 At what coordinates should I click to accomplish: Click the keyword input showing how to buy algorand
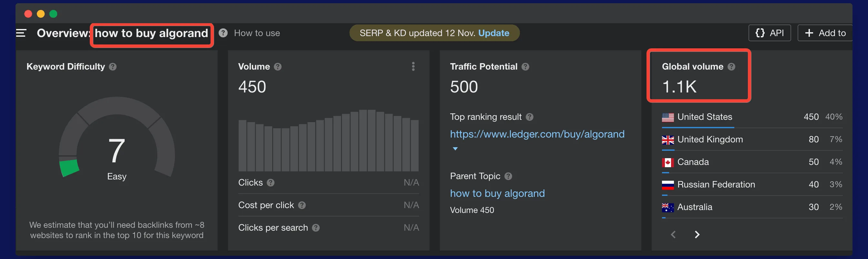tap(151, 33)
